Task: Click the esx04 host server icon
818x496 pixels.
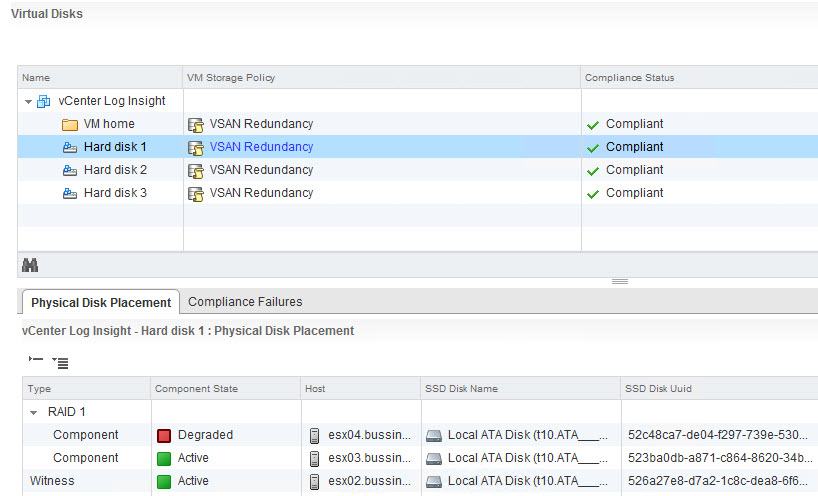Action: 314,435
